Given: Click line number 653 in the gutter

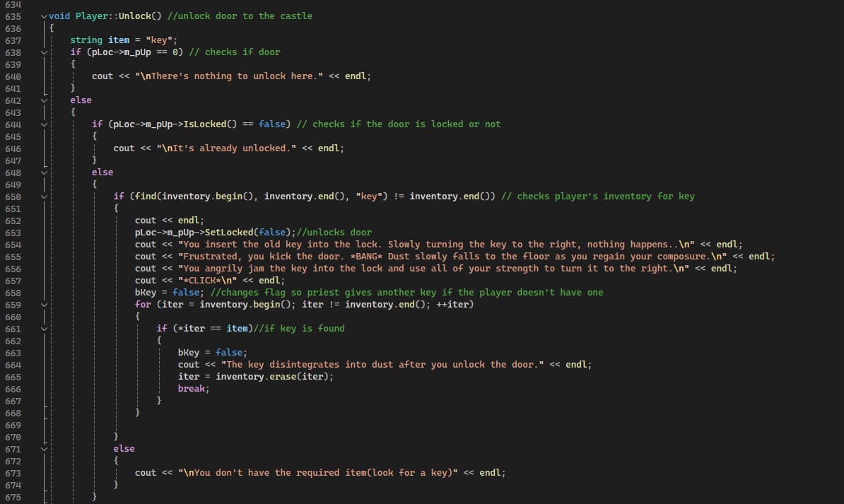Looking at the screenshot, I should pyautogui.click(x=13, y=233).
